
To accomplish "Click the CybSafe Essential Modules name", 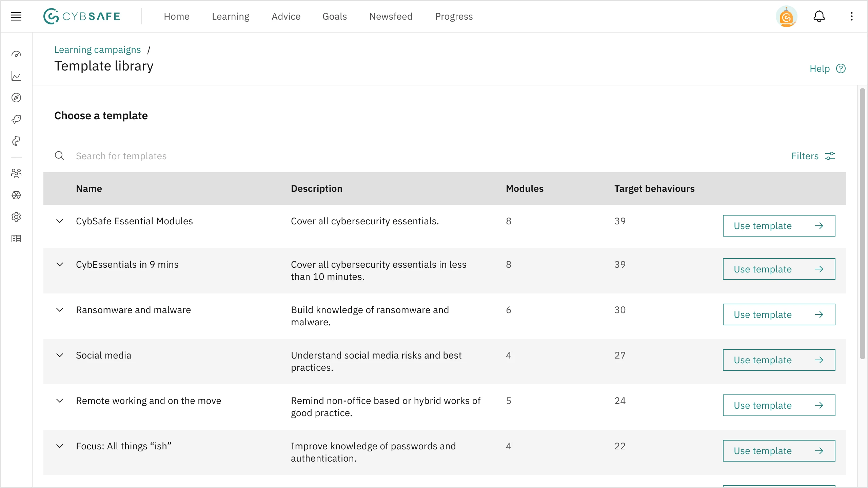I will 134,221.
